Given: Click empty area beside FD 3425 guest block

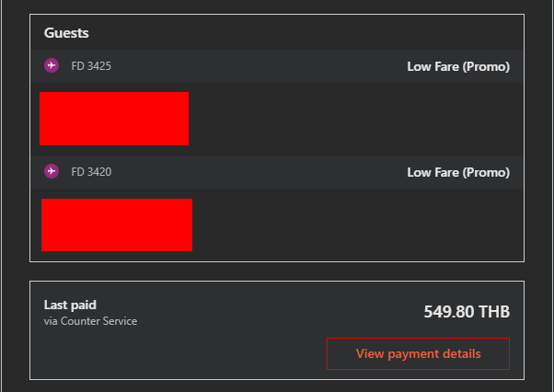Looking at the screenshot, I should 355,119.
